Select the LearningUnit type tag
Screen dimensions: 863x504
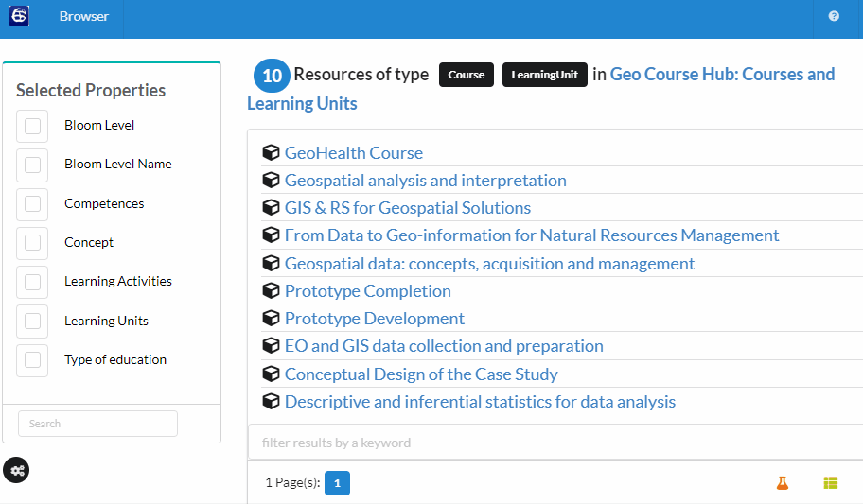[x=545, y=75]
